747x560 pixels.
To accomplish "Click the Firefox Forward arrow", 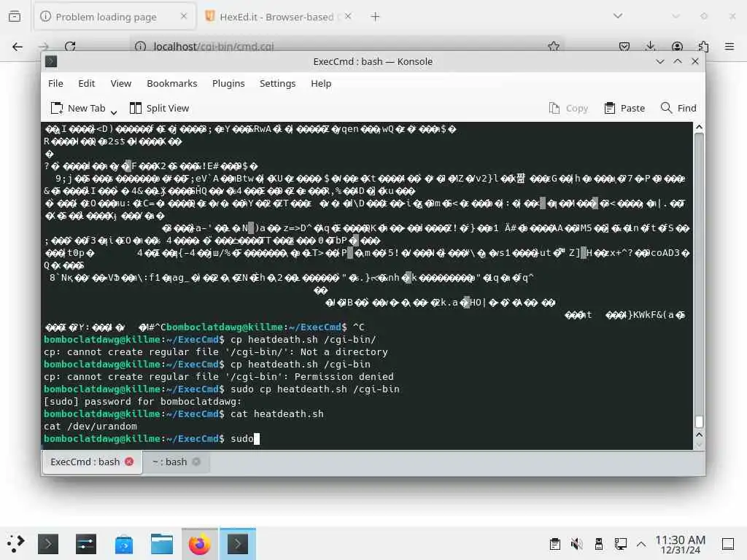I will pos(44,46).
